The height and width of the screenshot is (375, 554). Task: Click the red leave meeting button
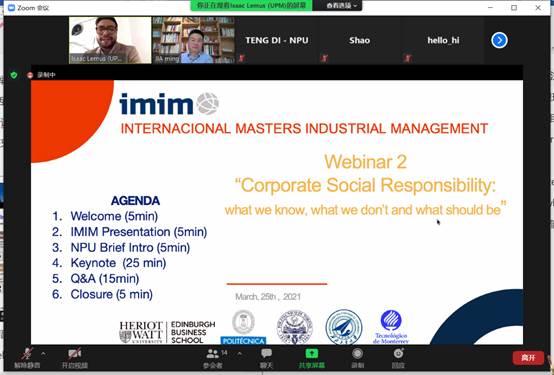coord(528,358)
